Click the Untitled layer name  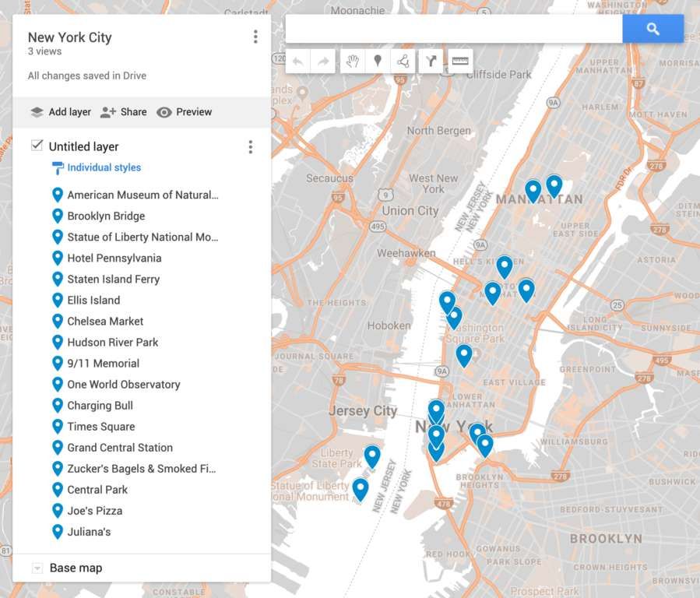83,147
